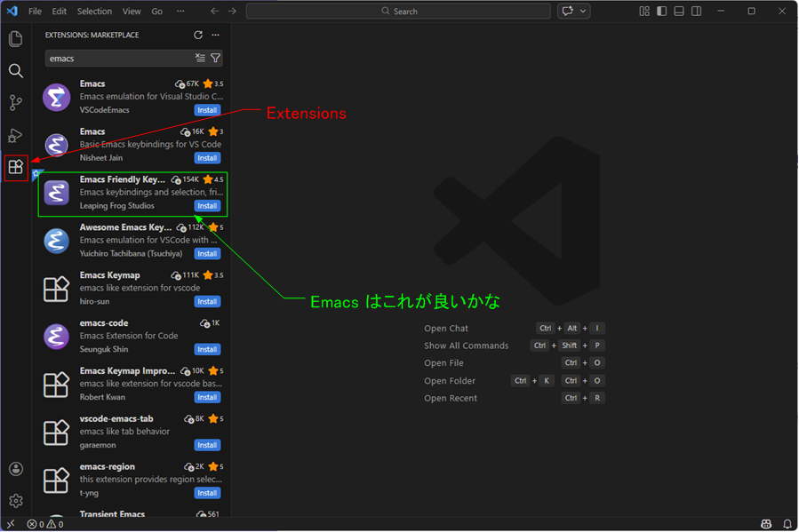This screenshot has width=799, height=532.
Task: Open the Manage gear settings
Action: (15, 501)
